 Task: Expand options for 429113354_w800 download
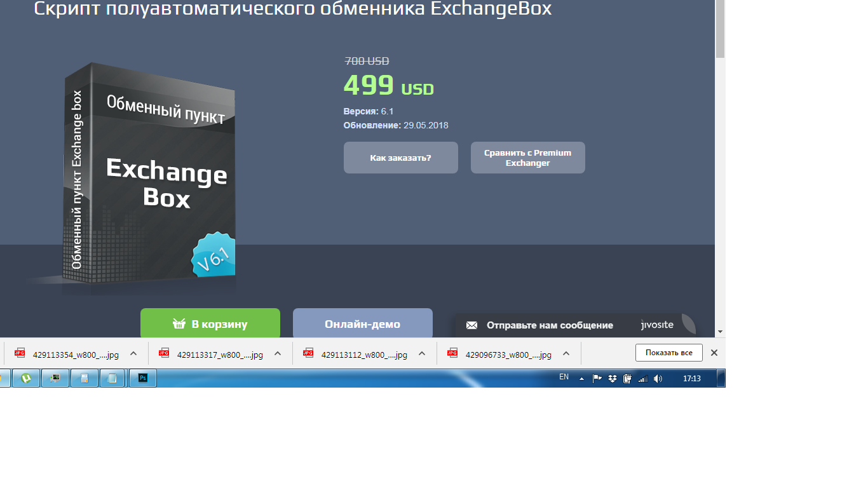tap(133, 353)
